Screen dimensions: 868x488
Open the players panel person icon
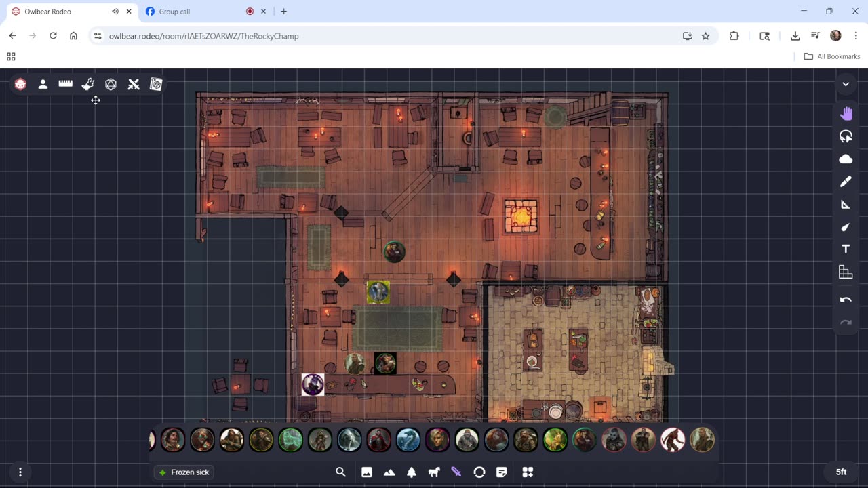click(x=43, y=84)
